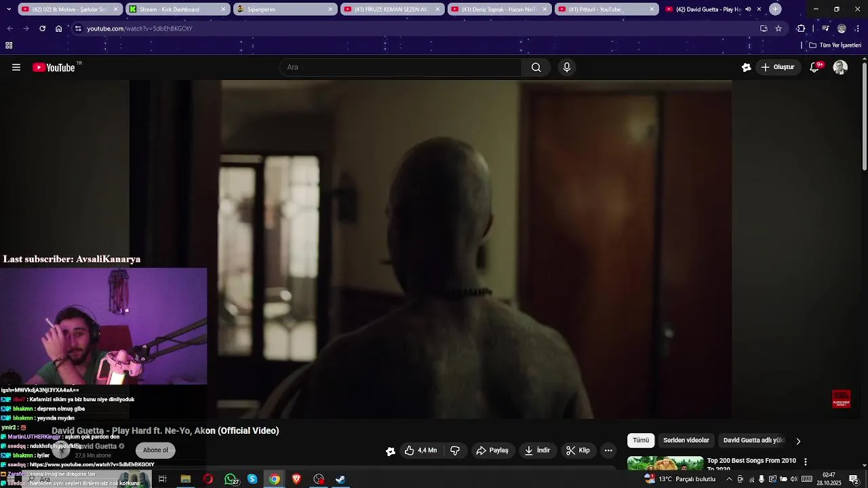Go to browser home page

click(x=59, y=28)
